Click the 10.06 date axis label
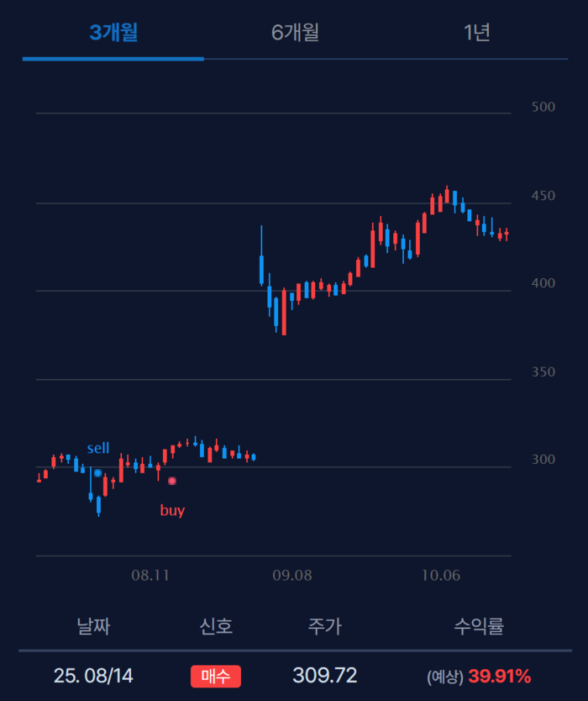The width and height of the screenshot is (588, 701). click(441, 576)
